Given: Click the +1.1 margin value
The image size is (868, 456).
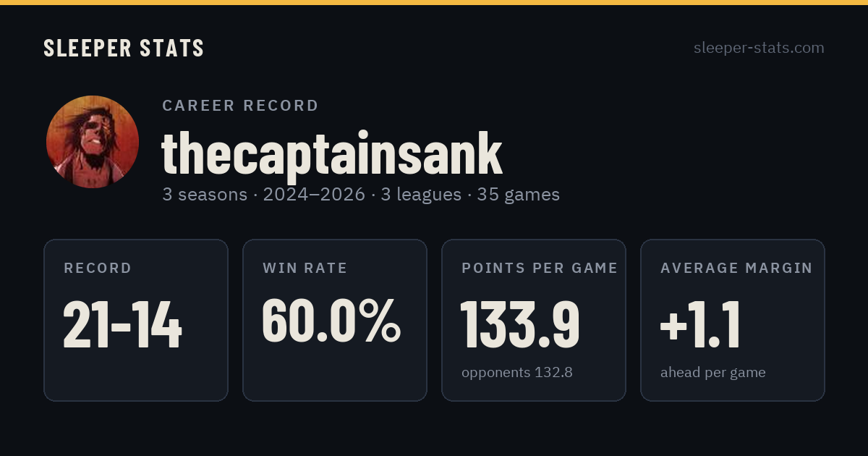Looking at the screenshot, I should coord(700,324).
